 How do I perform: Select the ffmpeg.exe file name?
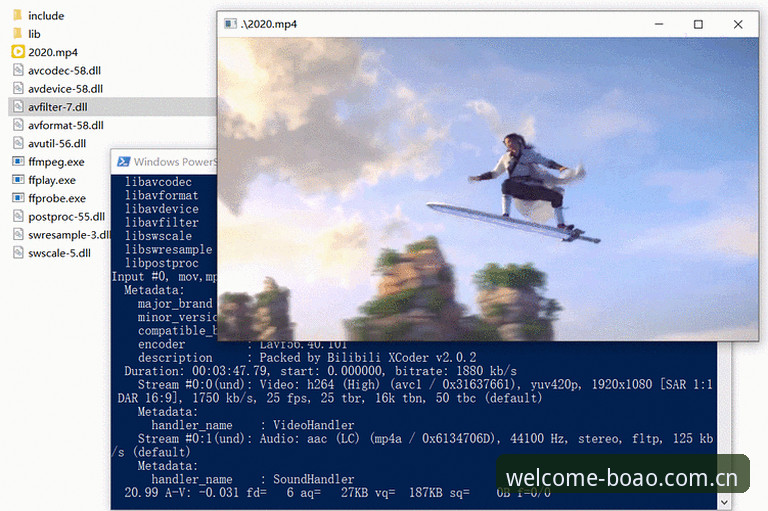pos(56,162)
